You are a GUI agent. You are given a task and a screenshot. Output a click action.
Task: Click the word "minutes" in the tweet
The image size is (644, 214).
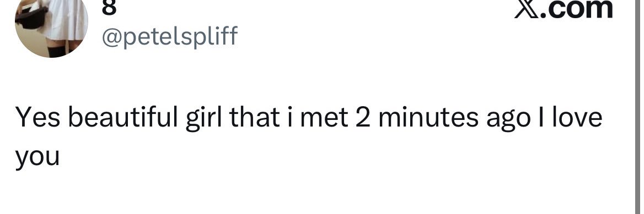tap(428, 117)
